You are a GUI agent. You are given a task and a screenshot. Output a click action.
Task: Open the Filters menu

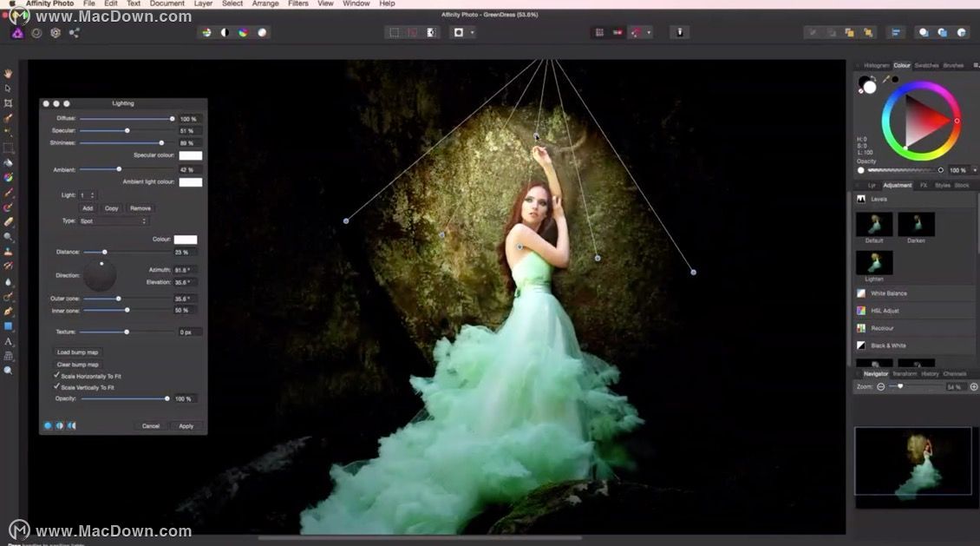298,3
